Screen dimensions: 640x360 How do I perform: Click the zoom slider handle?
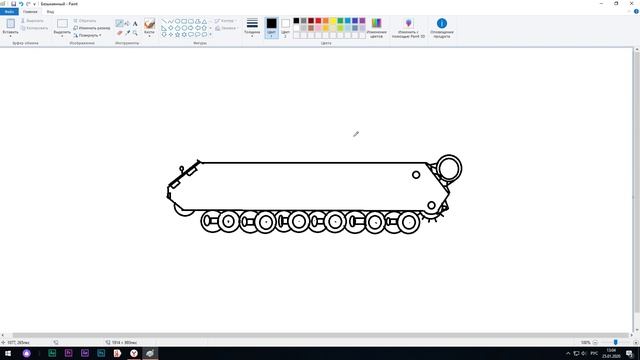(x=616, y=342)
